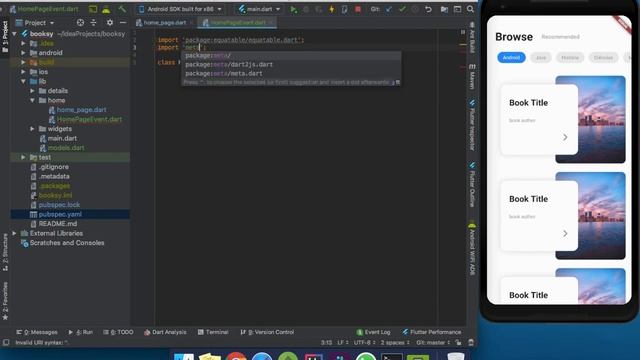640x360 pixels.
Task: Select the Java chip in emulator
Action: tap(540, 58)
